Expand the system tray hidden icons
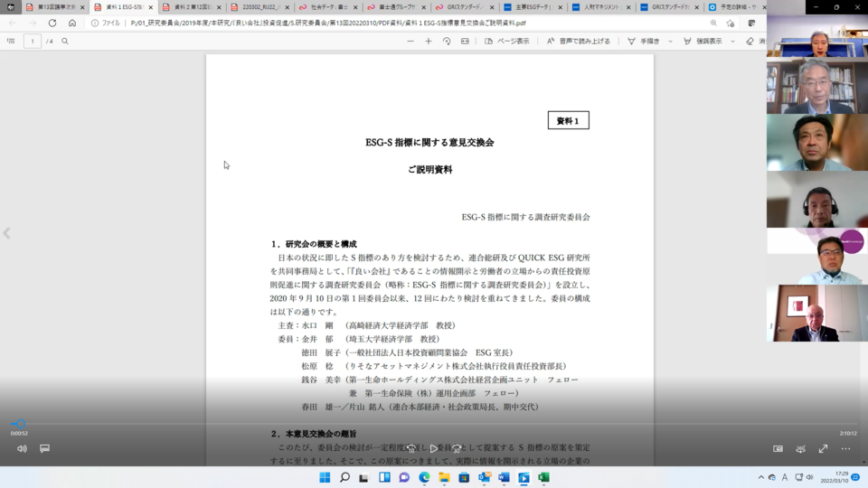 (x=761, y=477)
